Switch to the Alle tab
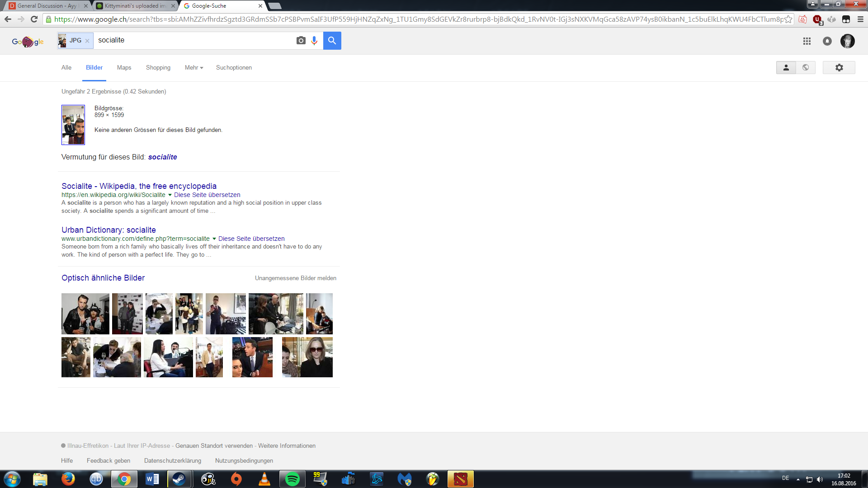 click(x=66, y=67)
